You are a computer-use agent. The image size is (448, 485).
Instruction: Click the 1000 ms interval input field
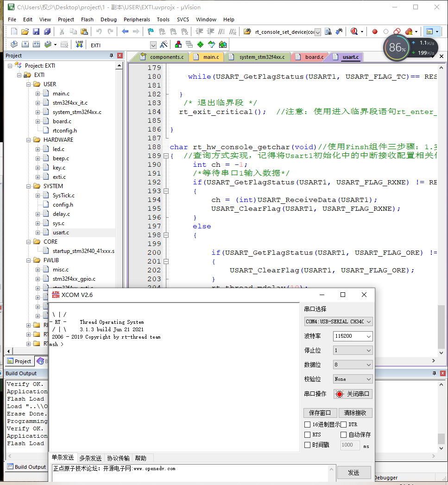pyautogui.click(x=350, y=445)
